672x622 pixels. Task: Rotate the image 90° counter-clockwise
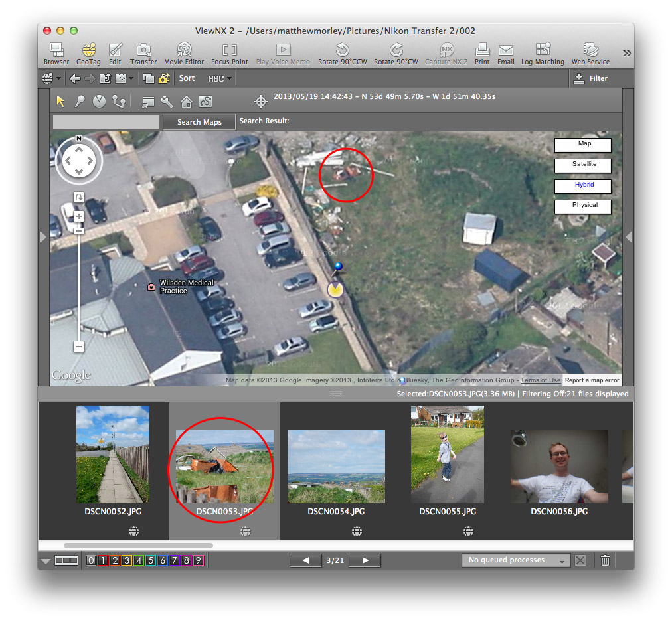pyautogui.click(x=343, y=54)
